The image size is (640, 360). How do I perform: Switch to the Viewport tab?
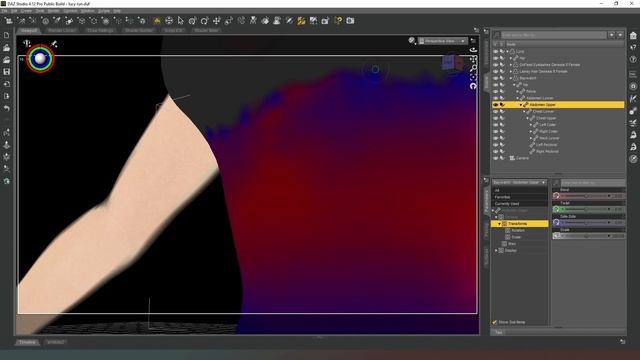coord(29,30)
